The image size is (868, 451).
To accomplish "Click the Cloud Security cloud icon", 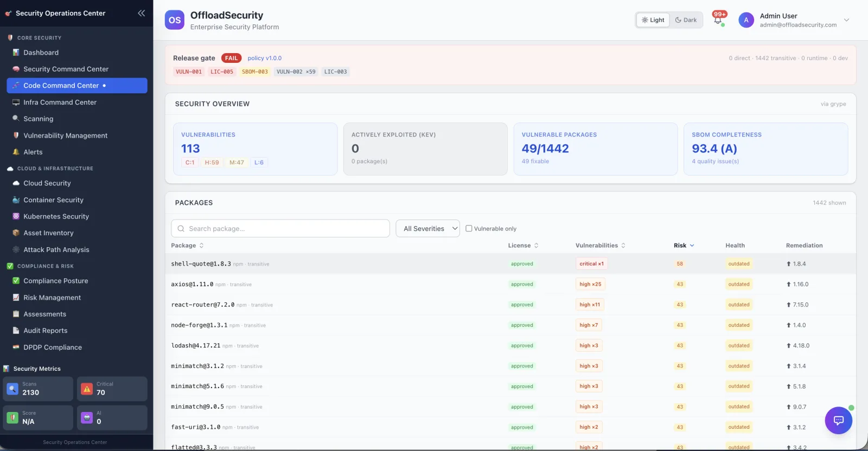I will (x=16, y=183).
